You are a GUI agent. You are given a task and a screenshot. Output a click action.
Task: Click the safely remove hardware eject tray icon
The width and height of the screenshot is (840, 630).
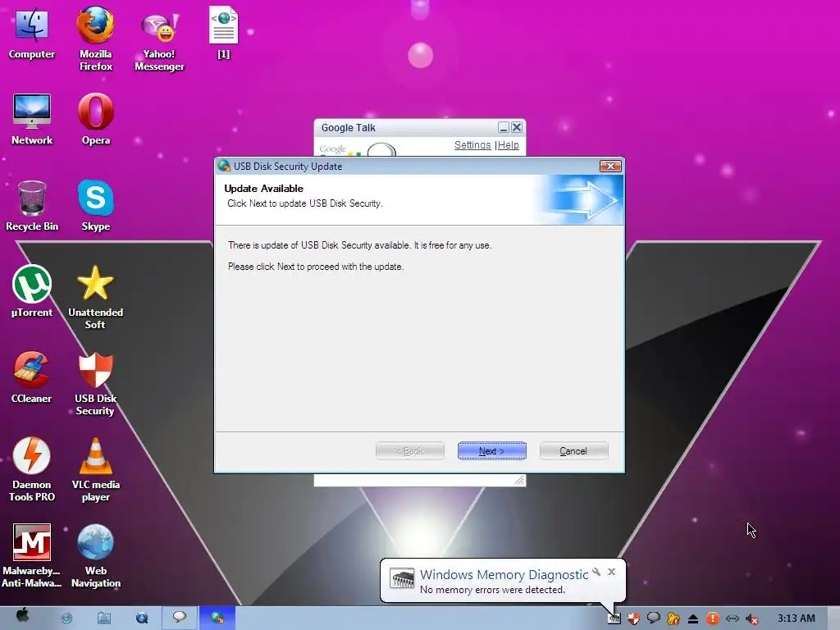click(693, 619)
